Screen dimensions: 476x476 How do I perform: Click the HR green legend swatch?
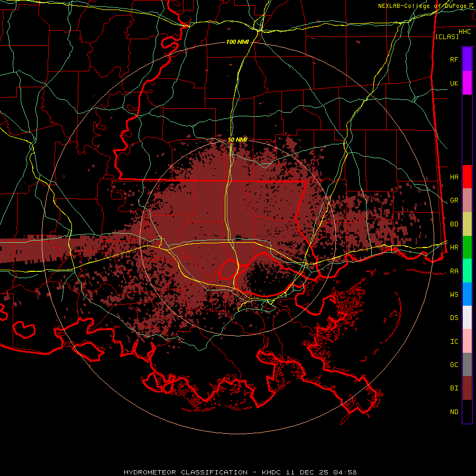pyautogui.click(x=467, y=248)
